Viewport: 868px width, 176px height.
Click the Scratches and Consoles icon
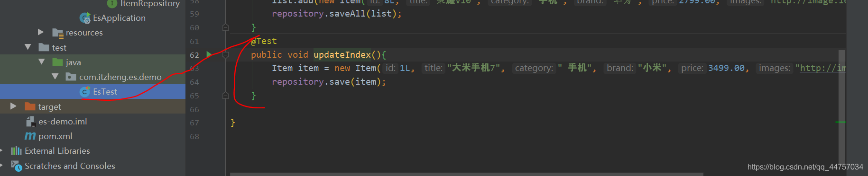click(17, 166)
